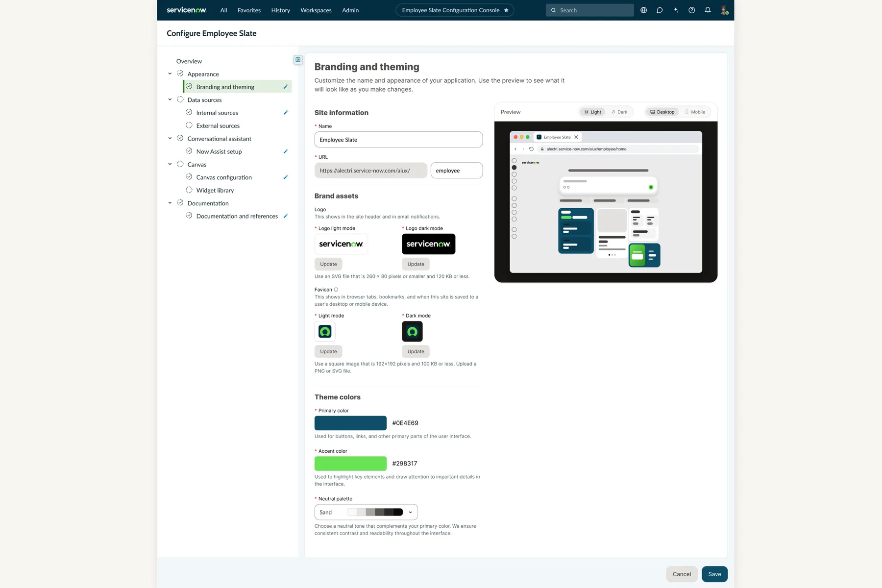Click the status icon beside Canvas
The width and height of the screenshot is (882, 588).
coord(180,164)
